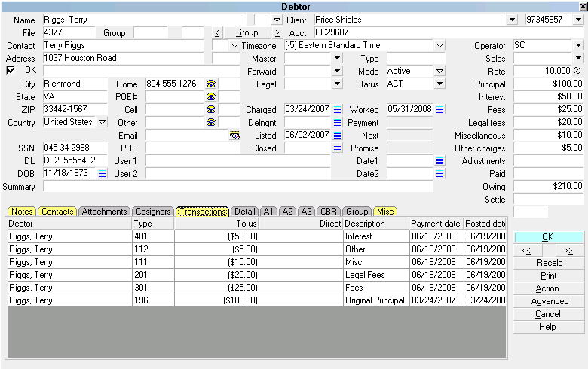Click the email compose icon beside Email
The width and height of the screenshot is (588, 369).
point(234,136)
